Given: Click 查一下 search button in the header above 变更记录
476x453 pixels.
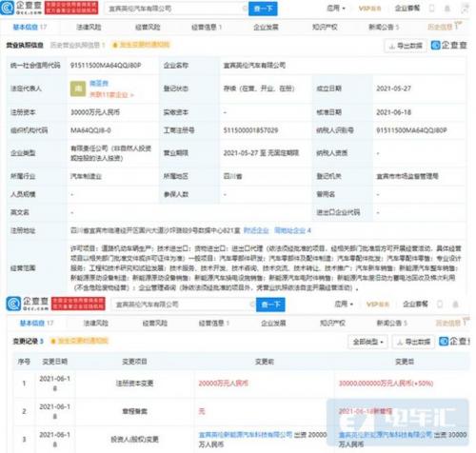Looking at the screenshot, I should (x=270, y=305).
